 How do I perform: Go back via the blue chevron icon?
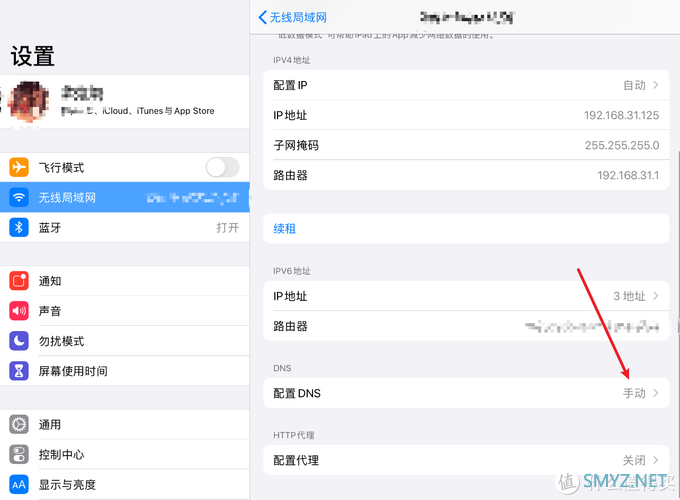pos(262,17)
